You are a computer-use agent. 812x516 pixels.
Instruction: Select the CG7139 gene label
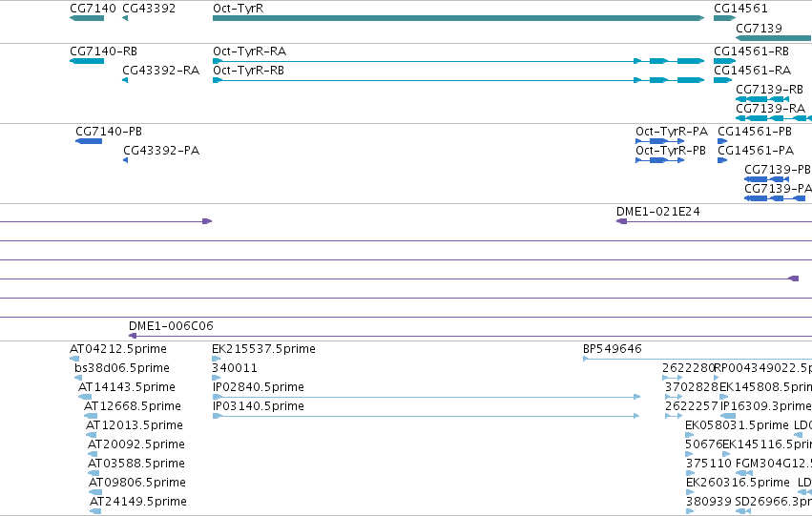pos(759,28)
